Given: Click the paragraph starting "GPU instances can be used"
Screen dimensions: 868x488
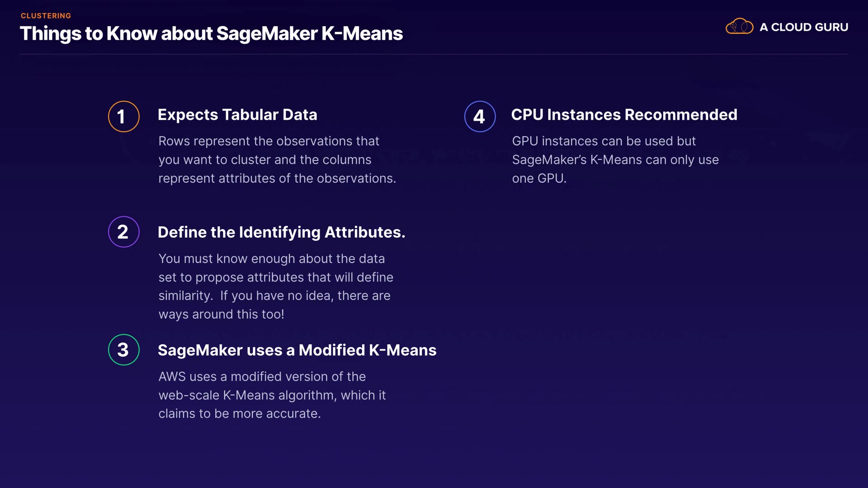Looking at the screenshot, I should click(615, 160).
